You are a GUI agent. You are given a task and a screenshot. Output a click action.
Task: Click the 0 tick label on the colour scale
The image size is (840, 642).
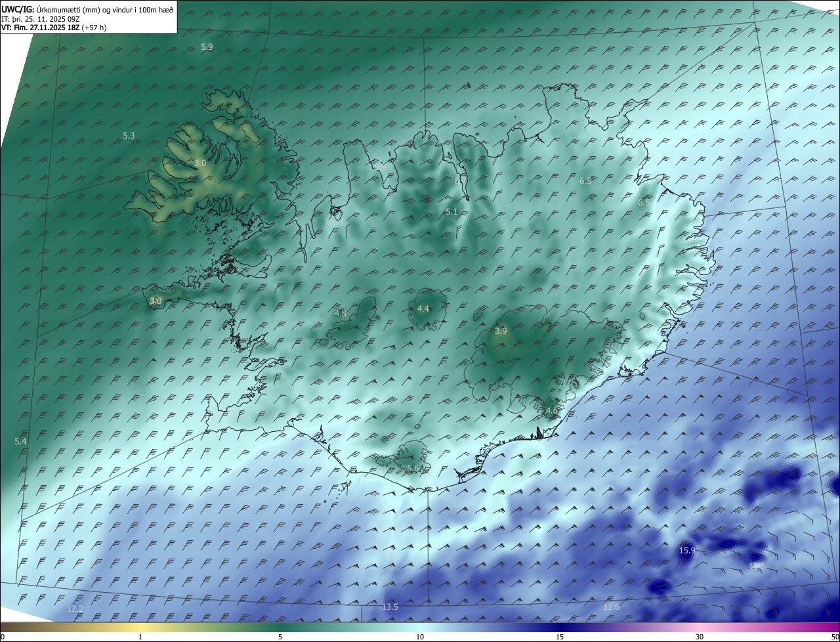coord(3,637)
